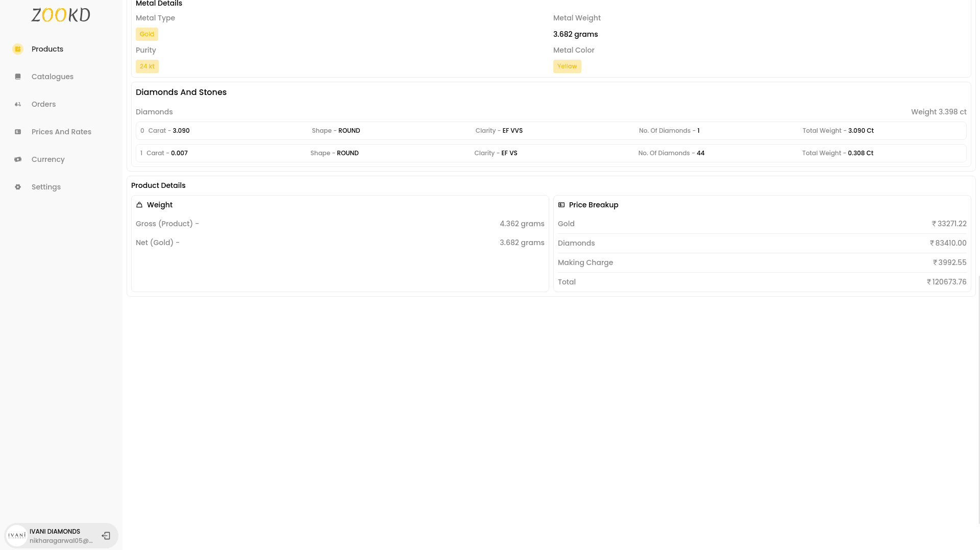The width and height of the screenshot is (980, 550).
Task: Toggle the Yellow metal color chip
Action: (x=567, y=66)
